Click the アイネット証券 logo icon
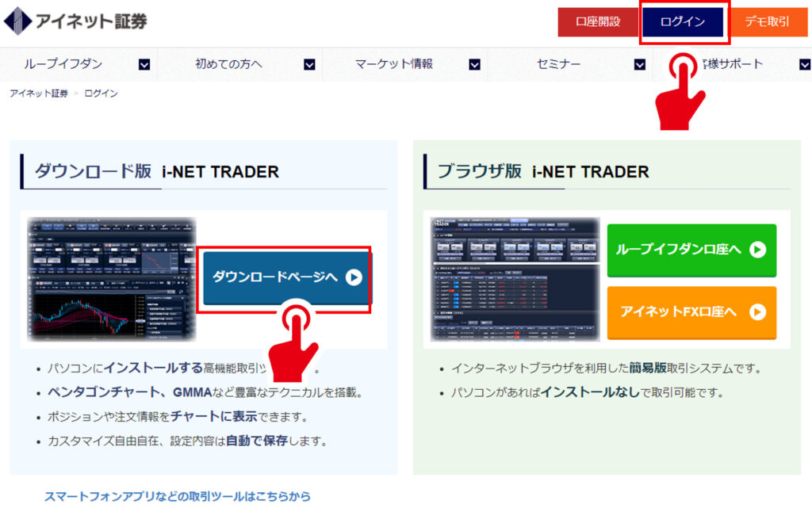Viewport: 812px width, 527px height. (x=18, y=21)
